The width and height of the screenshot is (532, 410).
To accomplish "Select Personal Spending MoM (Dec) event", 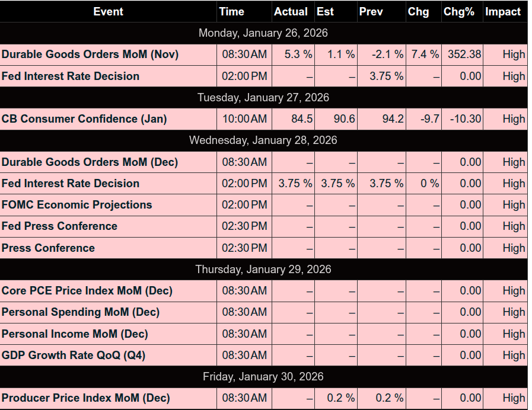I will tap(81, 312).
